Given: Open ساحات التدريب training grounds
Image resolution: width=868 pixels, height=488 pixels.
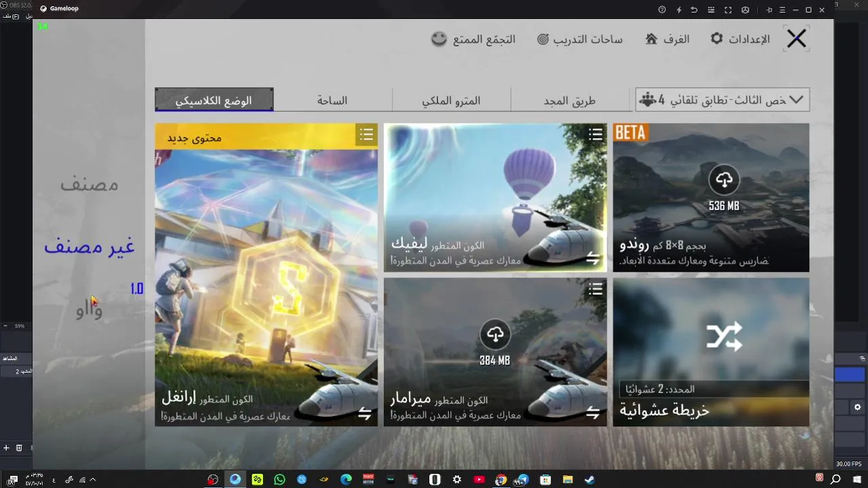Looking at the screenshot, I should click(x=580, y=39).
